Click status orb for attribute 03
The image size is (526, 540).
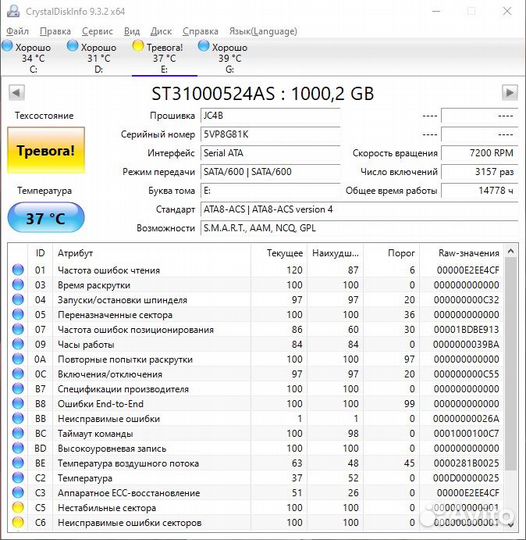pyautogui.click(x=18, y=285)
